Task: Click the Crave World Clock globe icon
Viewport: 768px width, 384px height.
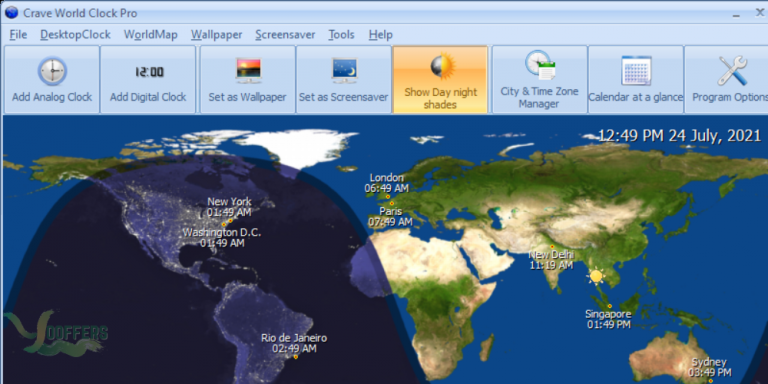Action: (11, 12)
